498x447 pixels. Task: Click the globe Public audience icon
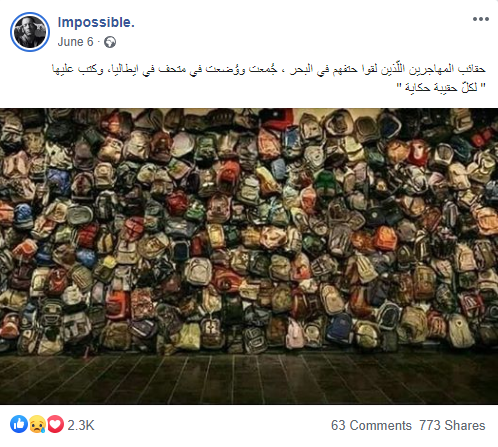[110, 42]
